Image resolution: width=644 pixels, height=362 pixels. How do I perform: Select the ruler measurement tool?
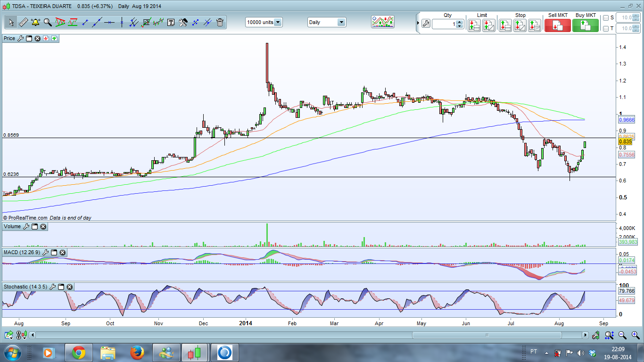pyautogui.click(x=23, y=22)
